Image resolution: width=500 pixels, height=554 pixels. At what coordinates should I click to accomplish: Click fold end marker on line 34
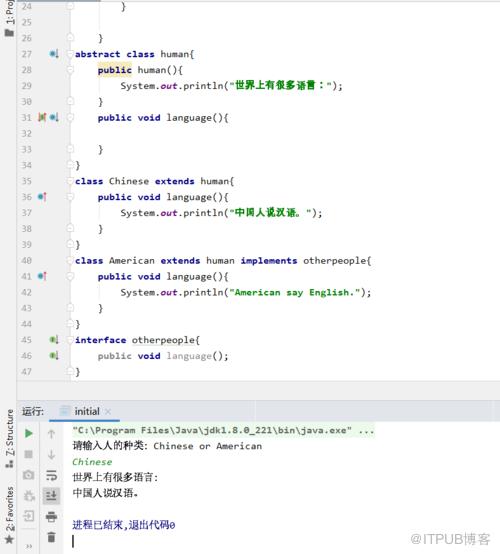[x=70, y=165]
